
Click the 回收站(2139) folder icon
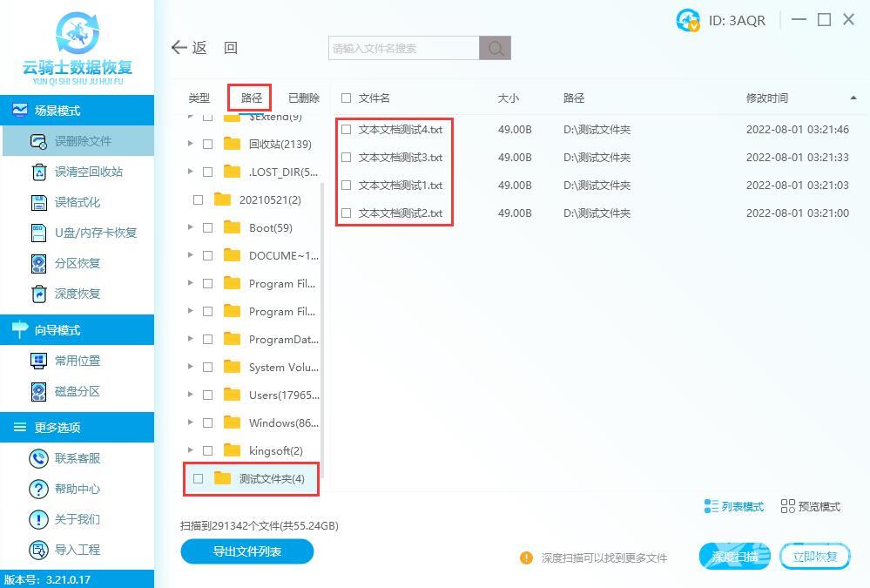(x=232, y=144)
